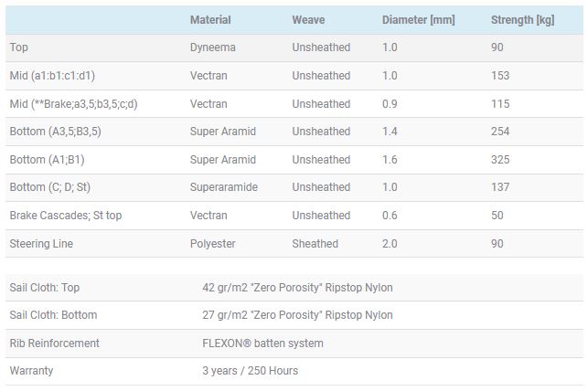
Task: Click the Sheathed weave cell
Action: coord(315,244)
